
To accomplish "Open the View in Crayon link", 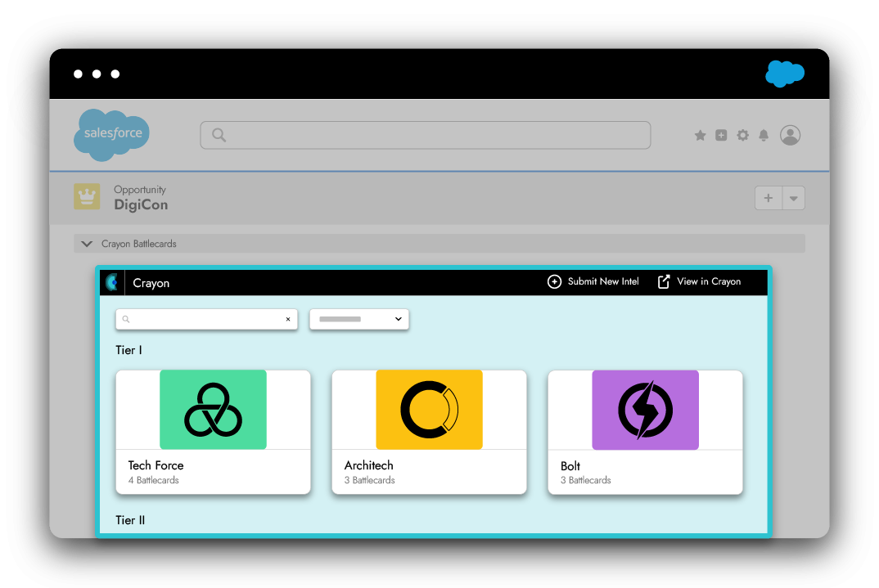I will point(699,281).
